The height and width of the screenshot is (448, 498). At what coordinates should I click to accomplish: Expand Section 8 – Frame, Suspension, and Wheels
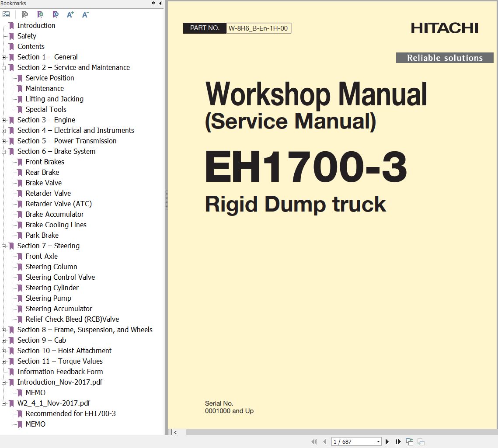(4, 330)
